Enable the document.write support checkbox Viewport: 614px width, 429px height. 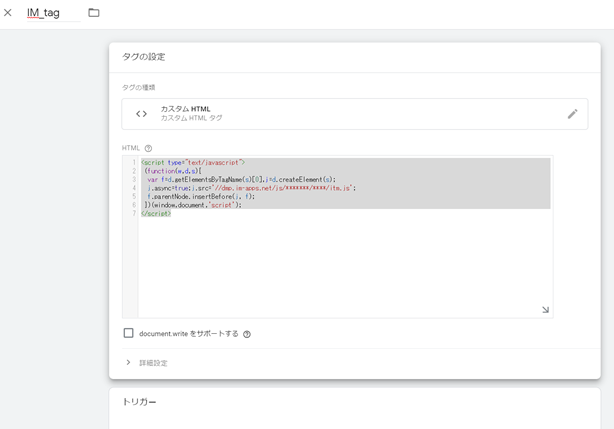point(128,333)
